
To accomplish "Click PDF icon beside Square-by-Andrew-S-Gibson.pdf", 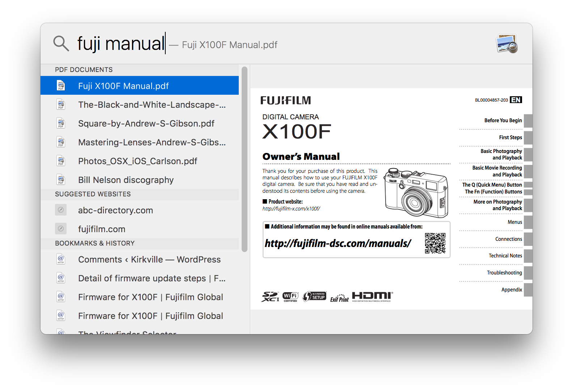I will click(61, 123).
